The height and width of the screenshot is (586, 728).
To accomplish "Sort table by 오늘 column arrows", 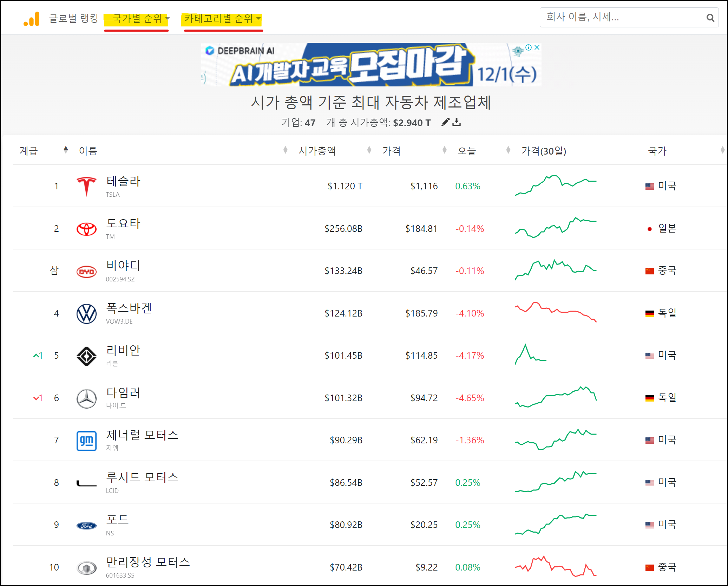I will click(508, 150).
